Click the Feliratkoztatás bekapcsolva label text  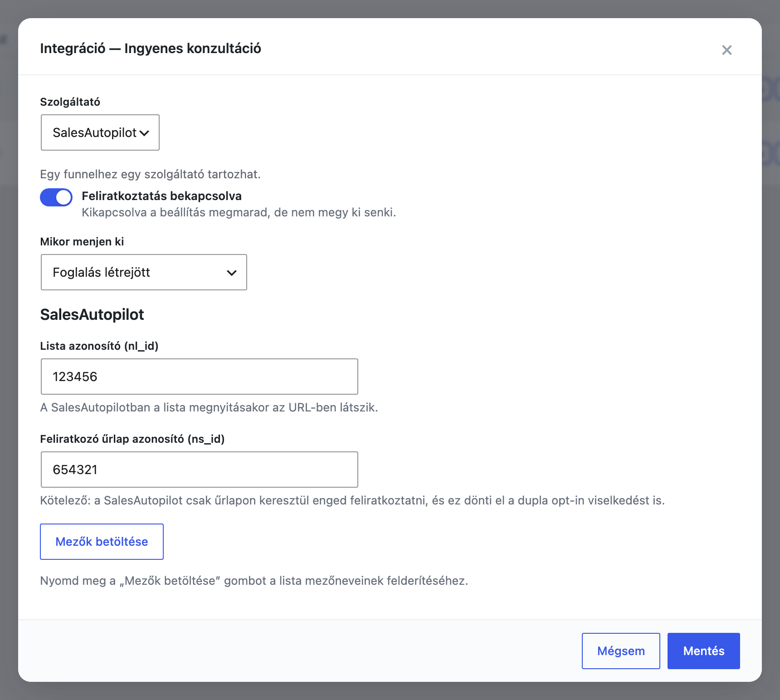pyautogui.click(x=161, y=196)
